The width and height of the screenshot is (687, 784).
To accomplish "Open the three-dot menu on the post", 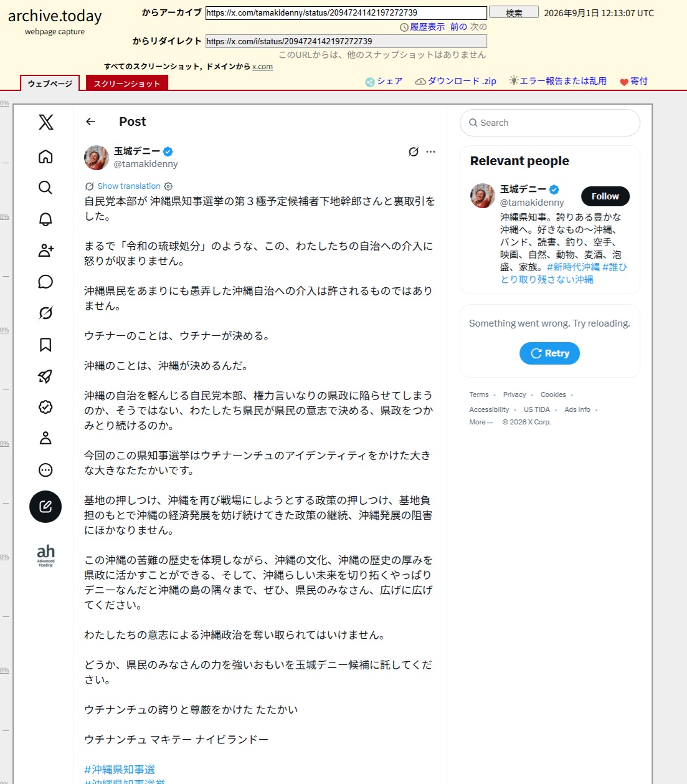I will point(430,151).
